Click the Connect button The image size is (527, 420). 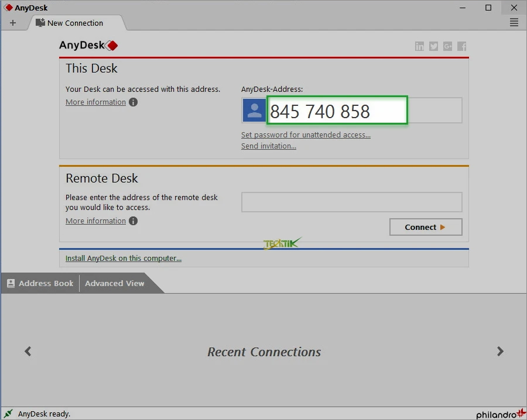[426, 228]
